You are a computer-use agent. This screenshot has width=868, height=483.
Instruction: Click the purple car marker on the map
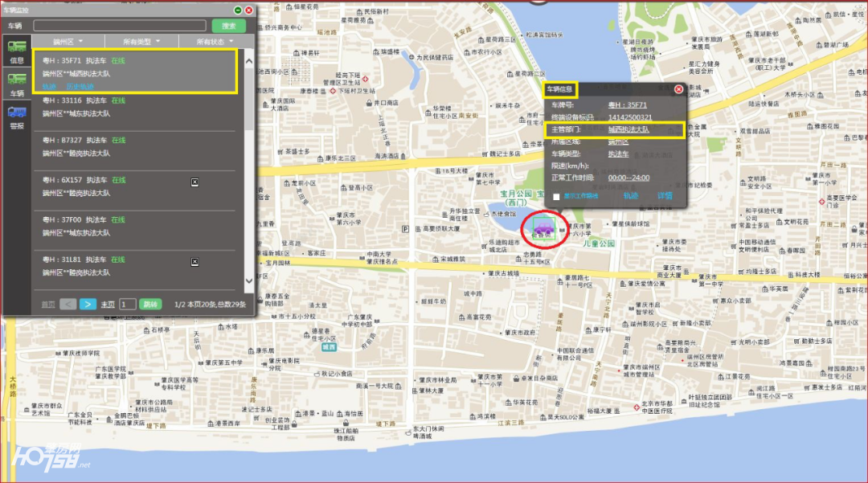coord(543,227)
